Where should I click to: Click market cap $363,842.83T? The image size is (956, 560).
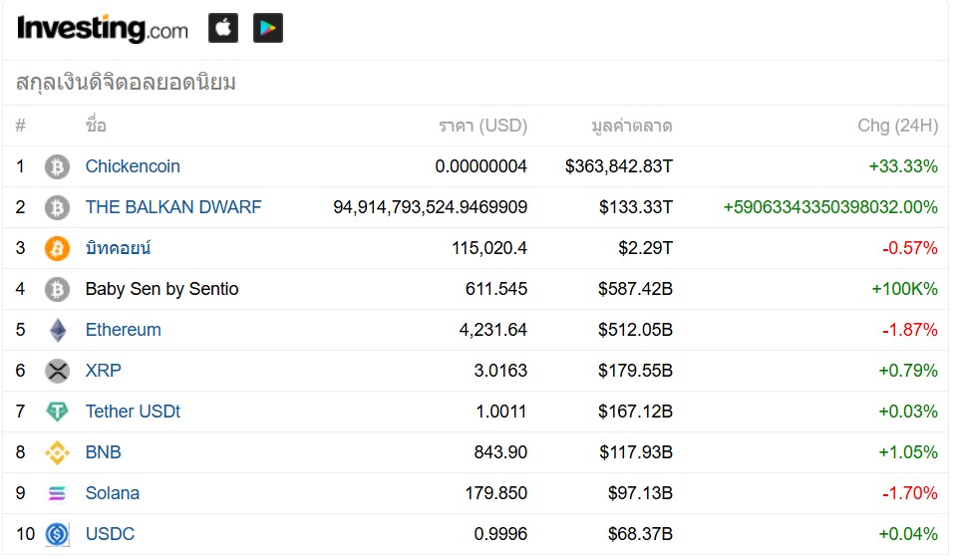[x=619, y=166]
